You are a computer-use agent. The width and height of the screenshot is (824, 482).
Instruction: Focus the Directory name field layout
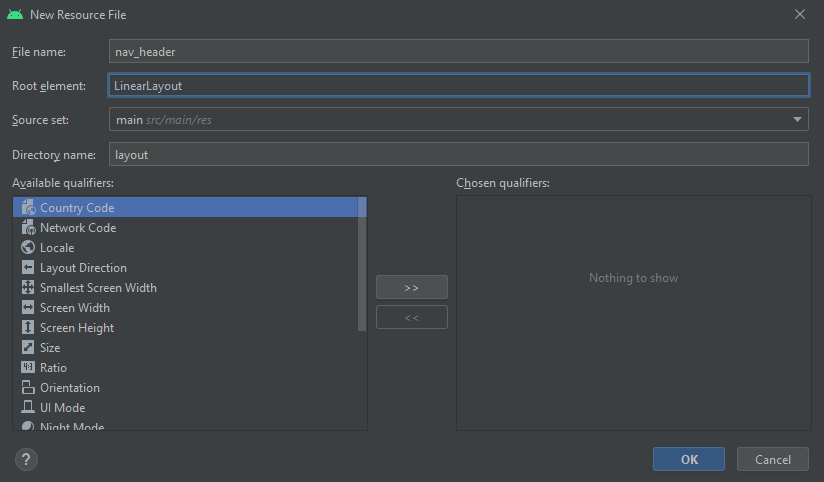tap(458, 154)
